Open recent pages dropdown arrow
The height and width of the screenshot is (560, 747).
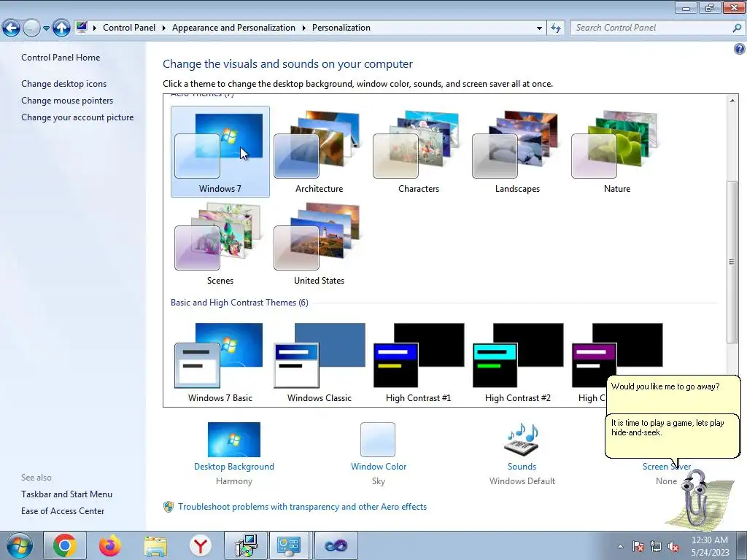[x=46, y=28]
